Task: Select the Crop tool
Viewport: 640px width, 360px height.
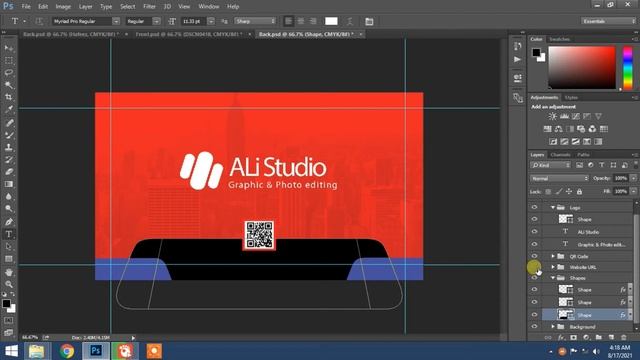Action: click(9, 97)
